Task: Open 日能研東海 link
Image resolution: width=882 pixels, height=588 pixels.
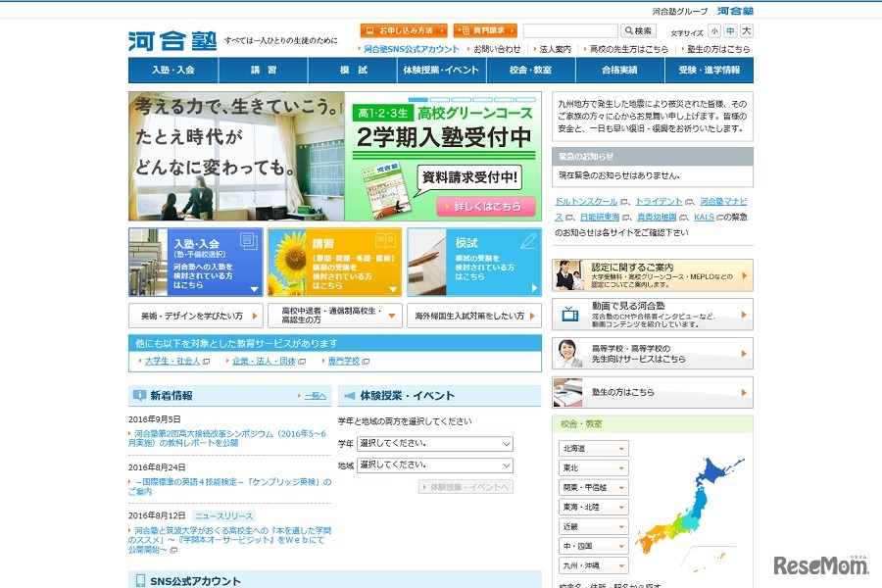Action: (x=600, y=218)
